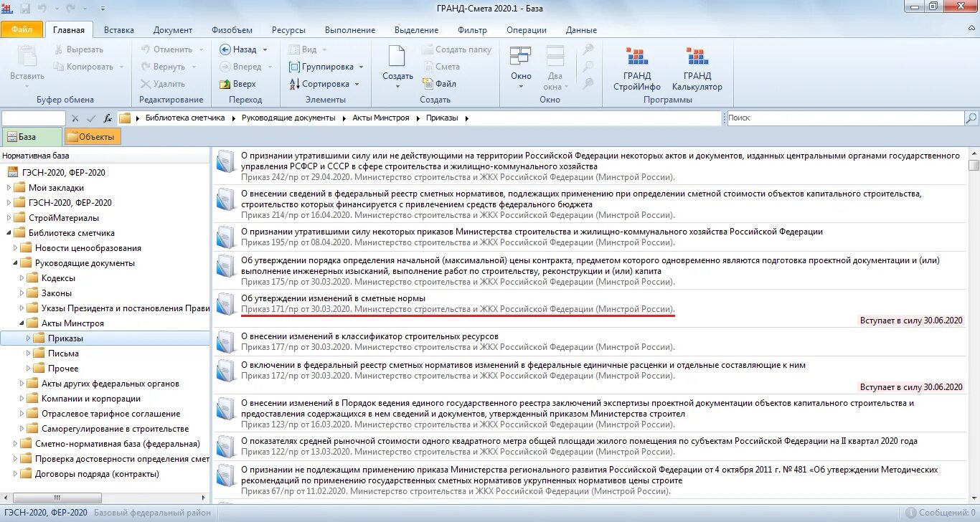Select the Законы folder in tree
Viewport: 980px width, 522px height.
point(57,293)
